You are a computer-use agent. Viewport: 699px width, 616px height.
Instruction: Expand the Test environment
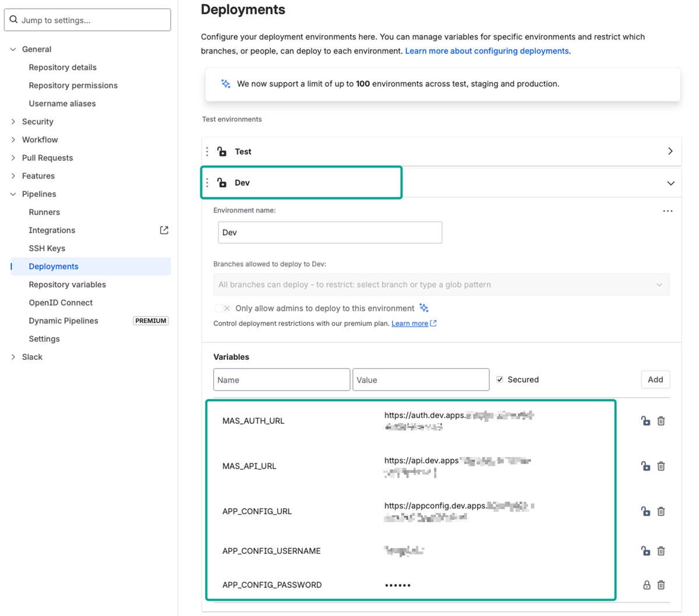click(x=670, y=151)
